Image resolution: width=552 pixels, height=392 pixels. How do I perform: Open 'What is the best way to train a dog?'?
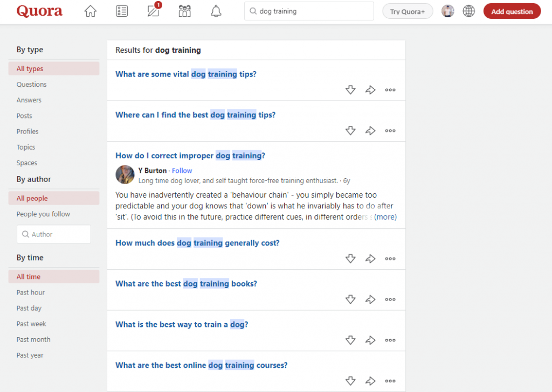point(182,325)
